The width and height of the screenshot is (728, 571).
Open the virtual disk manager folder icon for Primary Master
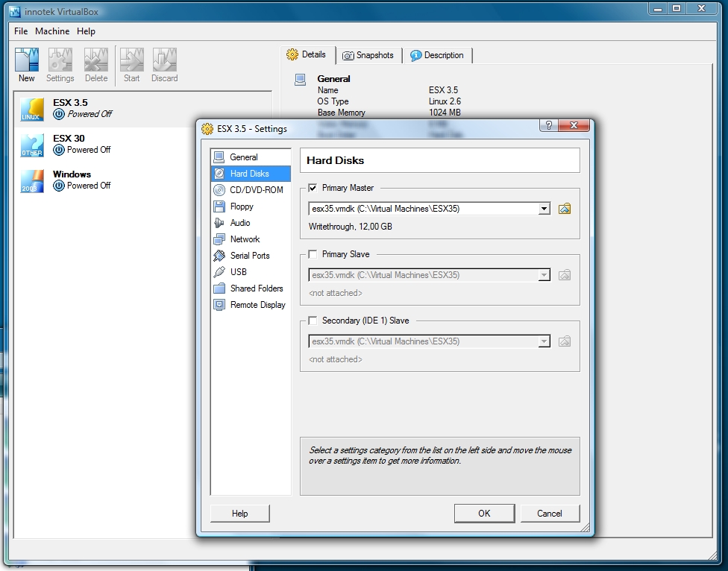coord(565,209)
